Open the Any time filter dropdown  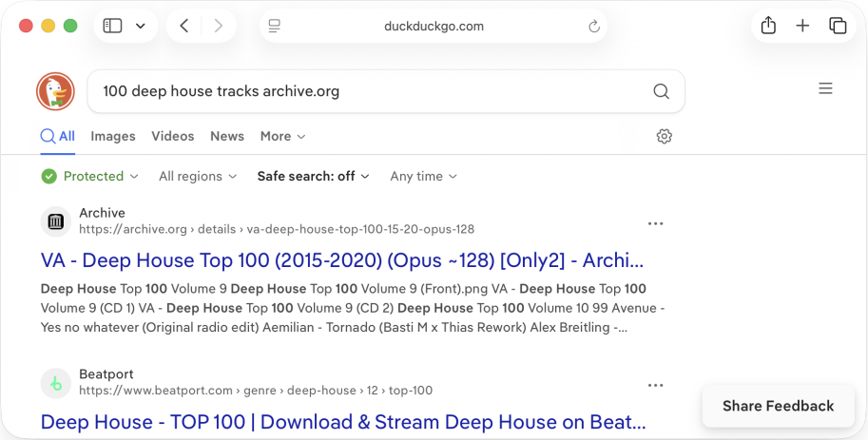(423, 177)
